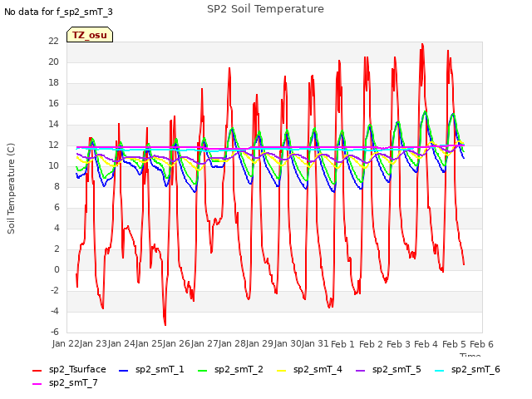Click the cyan sp2_smT_6 legend swatch
This screenshot has height=399, width=532.
coord(440,371)
